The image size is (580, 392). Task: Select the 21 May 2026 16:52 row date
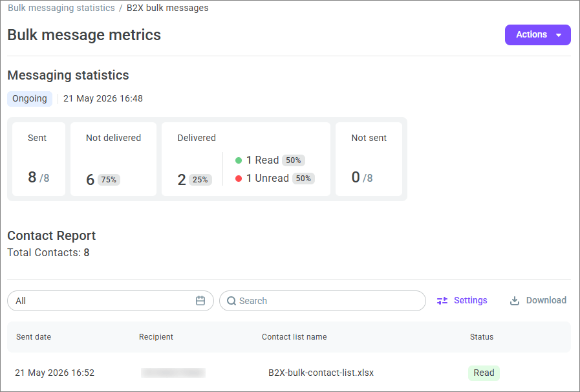click(x=55, y=373)
